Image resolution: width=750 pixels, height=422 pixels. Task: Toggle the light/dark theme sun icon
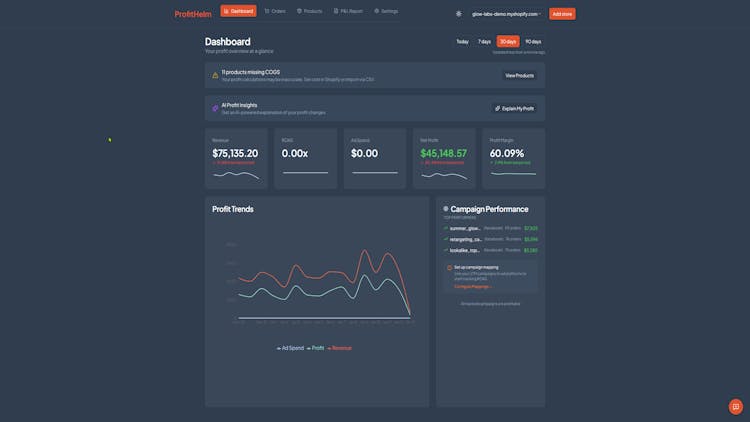click(459, 14)
